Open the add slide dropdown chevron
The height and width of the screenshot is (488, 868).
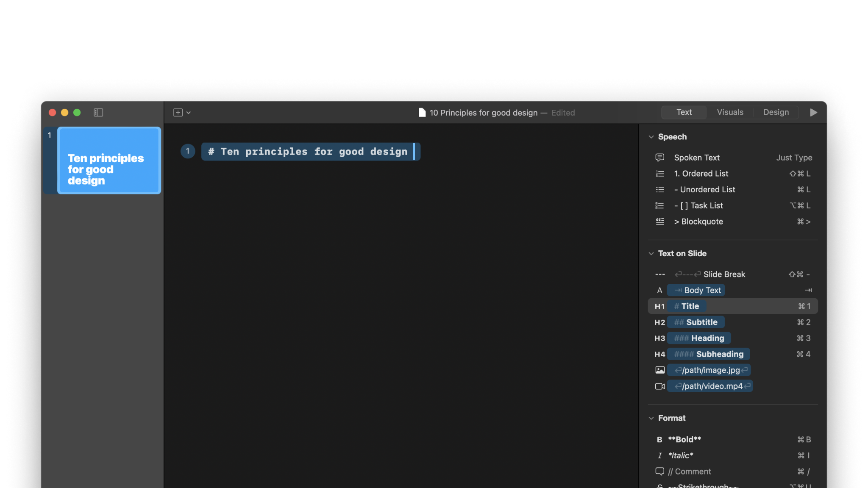(x=189, y=112)
